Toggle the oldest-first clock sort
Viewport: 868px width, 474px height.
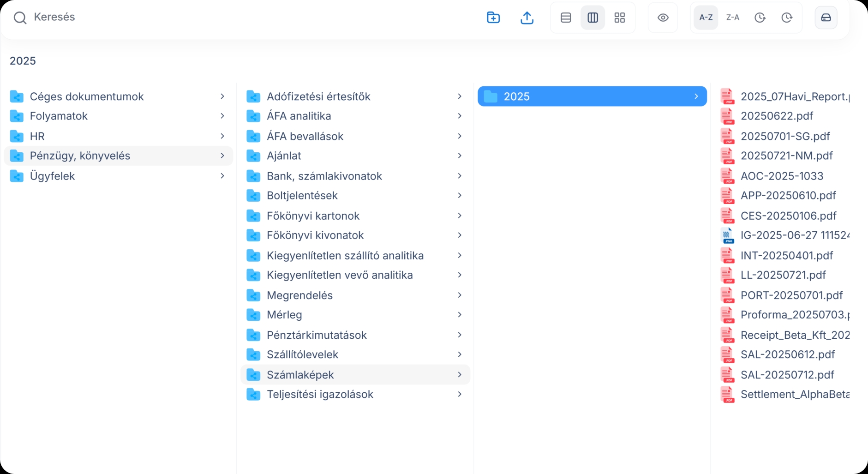pyautogui.click(x=787, y=17)
